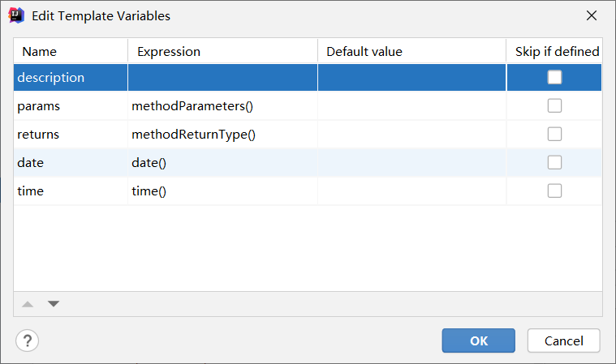Click the description row default value field
Viewport: 616px width, 364px height.
pos(411,78)
